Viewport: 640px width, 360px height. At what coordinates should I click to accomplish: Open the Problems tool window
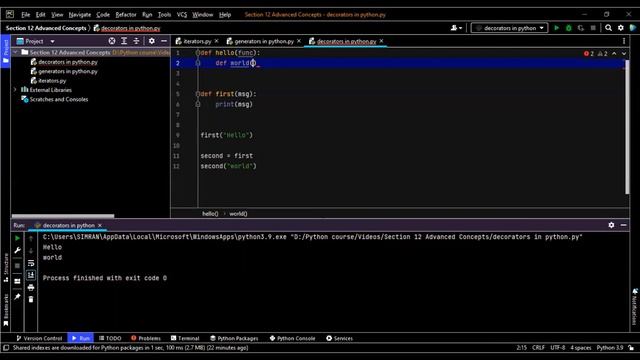[x=146, y=338]
